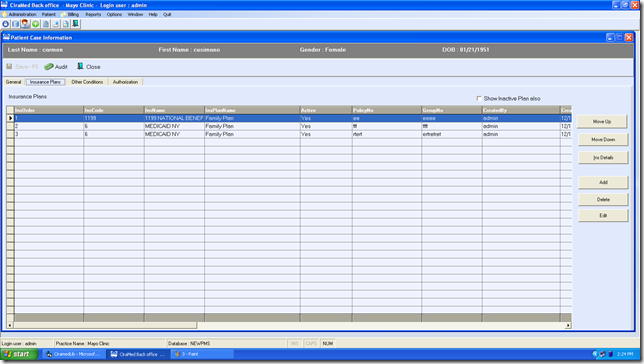This screenshot has width=644, height=364.
Task: Click the GroupNo column header
Action: pyautogui.click(x=452, y=110)
